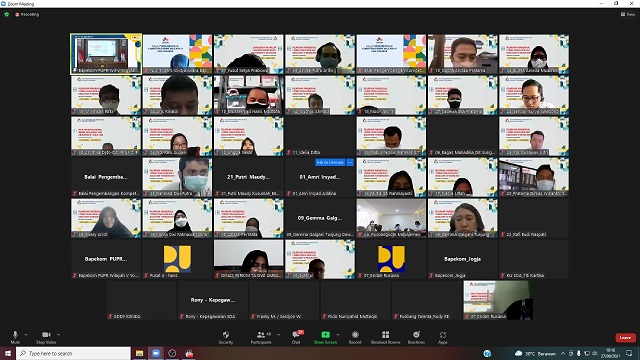640x360 pixels.
Task: Show hidden system tray icons chevron
Action: [563, 353]
